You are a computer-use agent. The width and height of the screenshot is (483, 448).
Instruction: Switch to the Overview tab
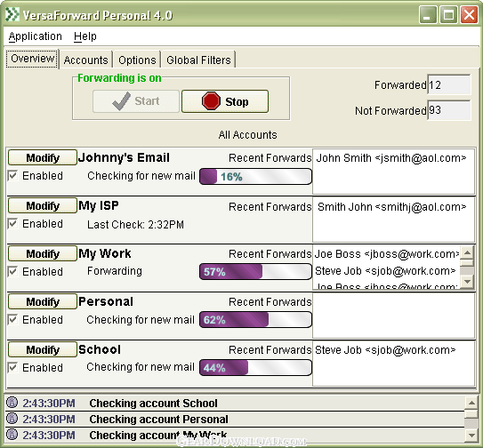point(32,59)
